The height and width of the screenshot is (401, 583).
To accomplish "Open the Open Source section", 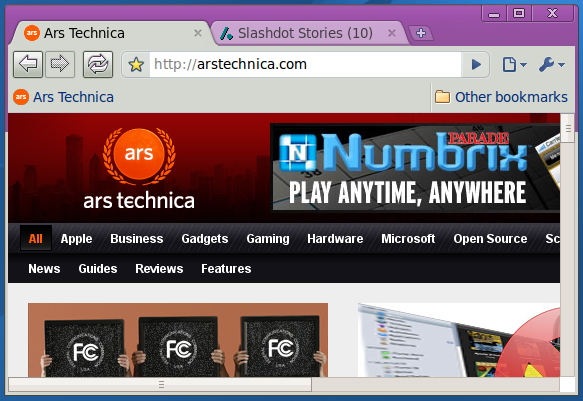I will click(490, 239).
